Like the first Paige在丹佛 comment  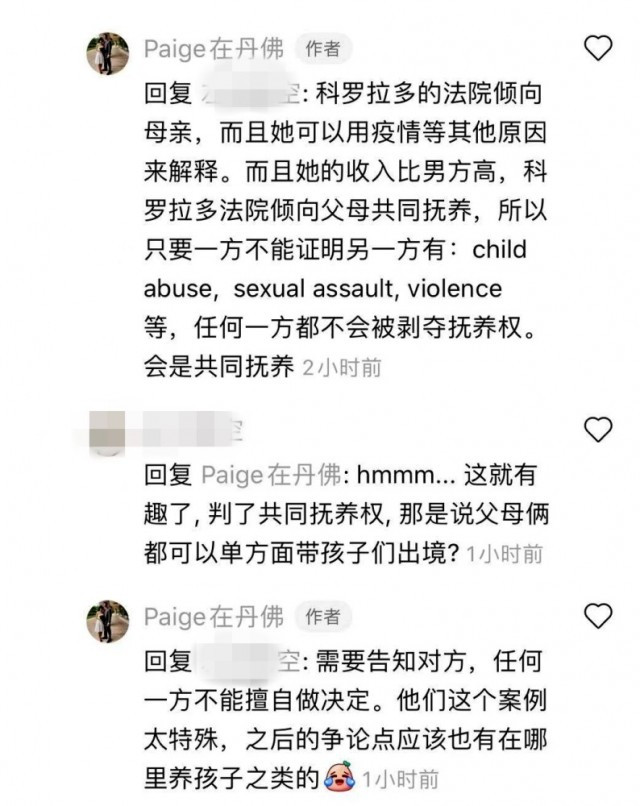point(598,48)
